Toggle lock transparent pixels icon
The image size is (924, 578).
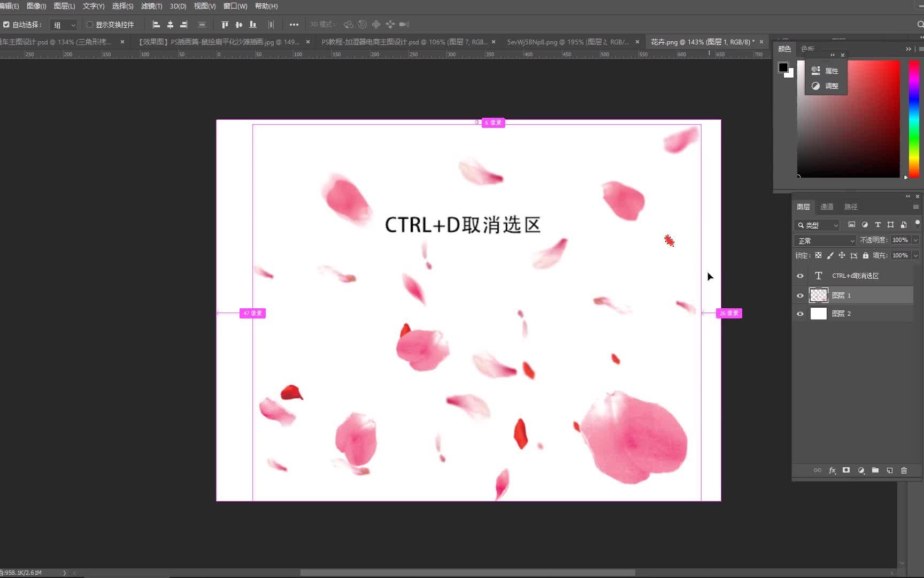pos(818,256)
